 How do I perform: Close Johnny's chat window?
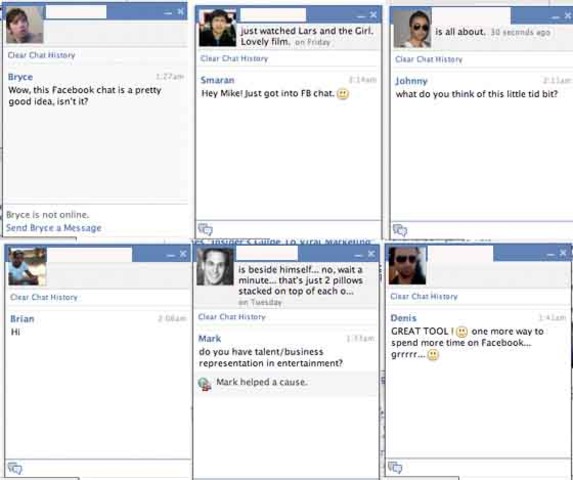tap(568, 16)
